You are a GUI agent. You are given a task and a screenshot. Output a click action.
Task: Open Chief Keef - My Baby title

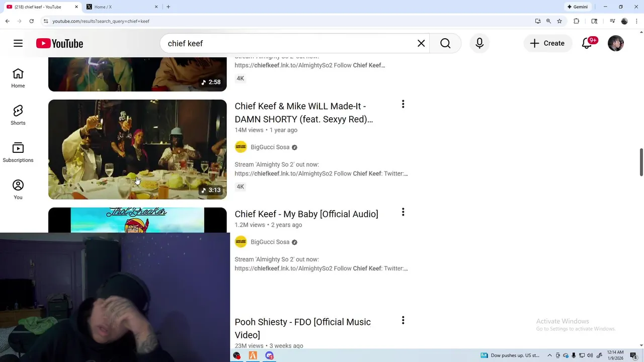click(x=306, y=214)
